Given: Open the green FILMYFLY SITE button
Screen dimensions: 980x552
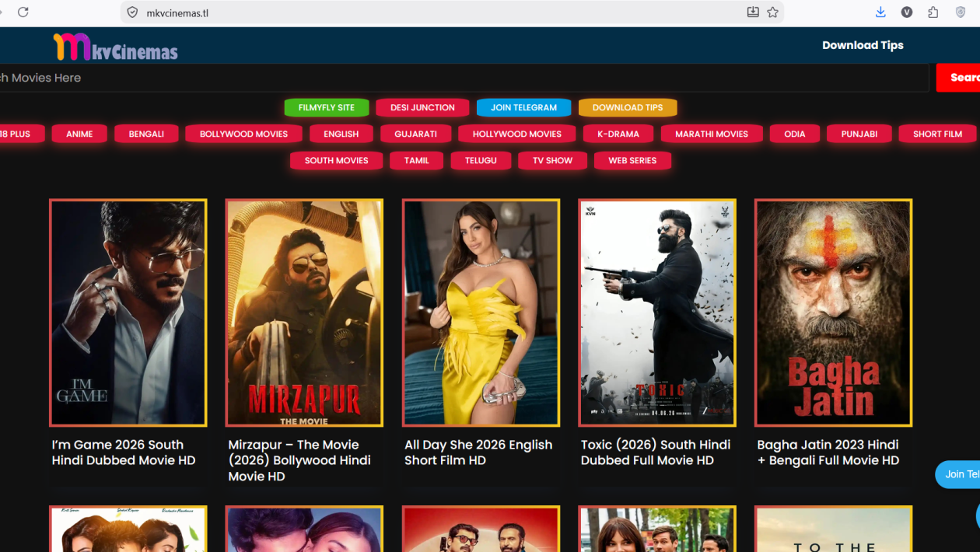Looking at the screenshot, I should [x=327, y=107].
